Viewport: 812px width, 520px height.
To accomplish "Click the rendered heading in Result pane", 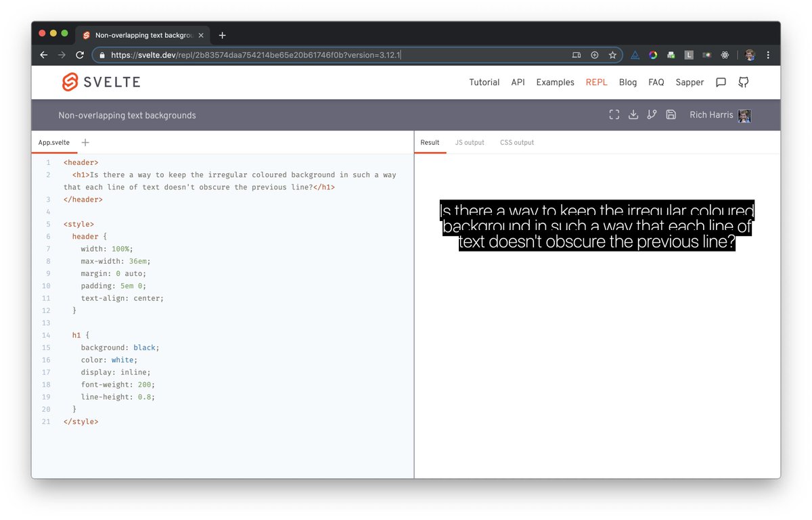I will coord(597,227).
